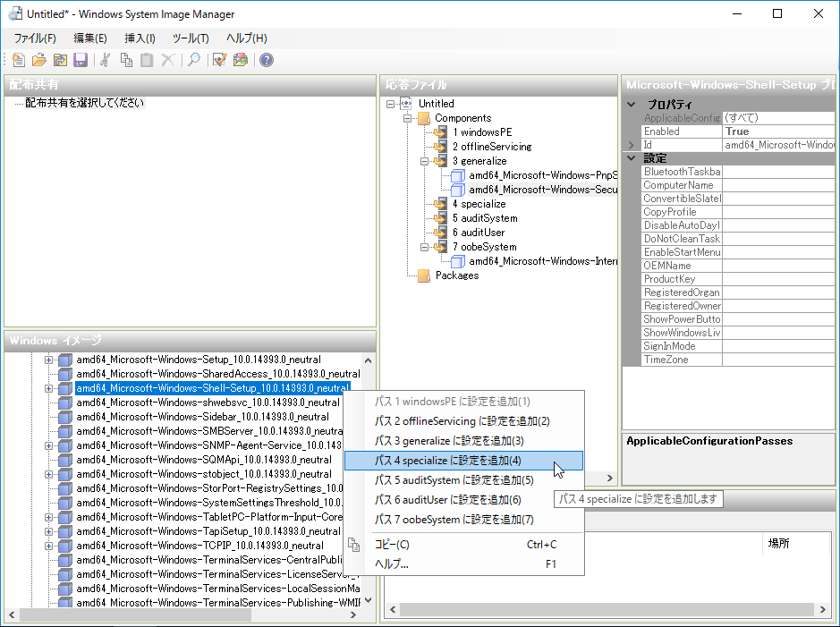Click the Copy toolbar icon
The height and width of the screenshot is (627, 840).
pyautogui.click(x=126, y=59)
